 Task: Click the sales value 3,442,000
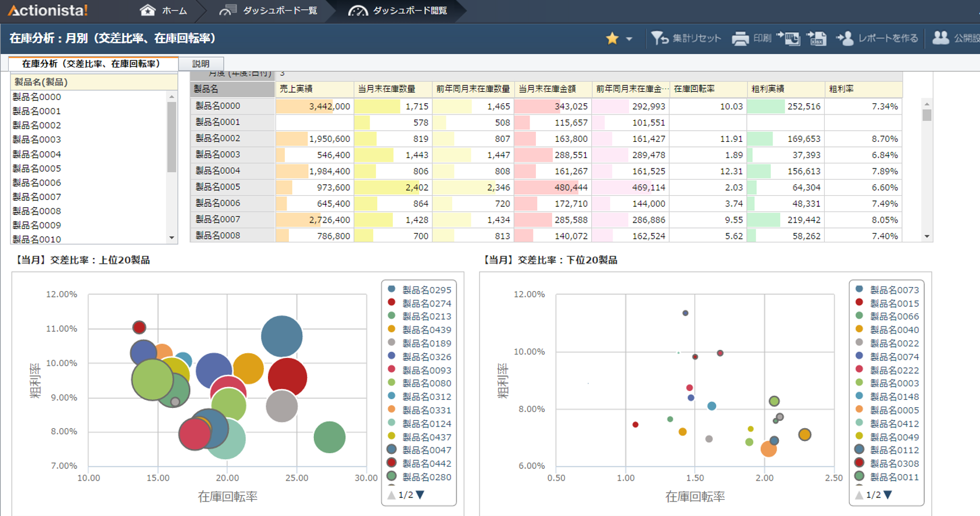click(330, 106)
